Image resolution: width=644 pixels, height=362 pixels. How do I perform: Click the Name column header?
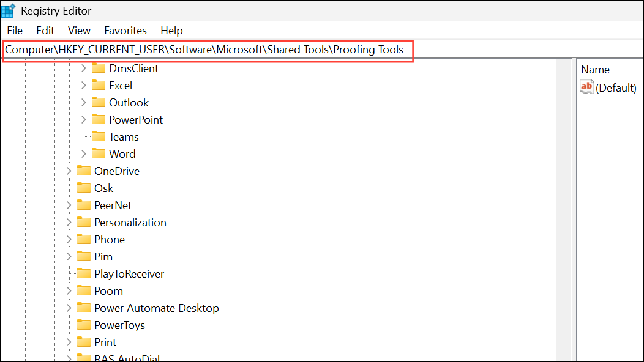(x=595, y=70)
